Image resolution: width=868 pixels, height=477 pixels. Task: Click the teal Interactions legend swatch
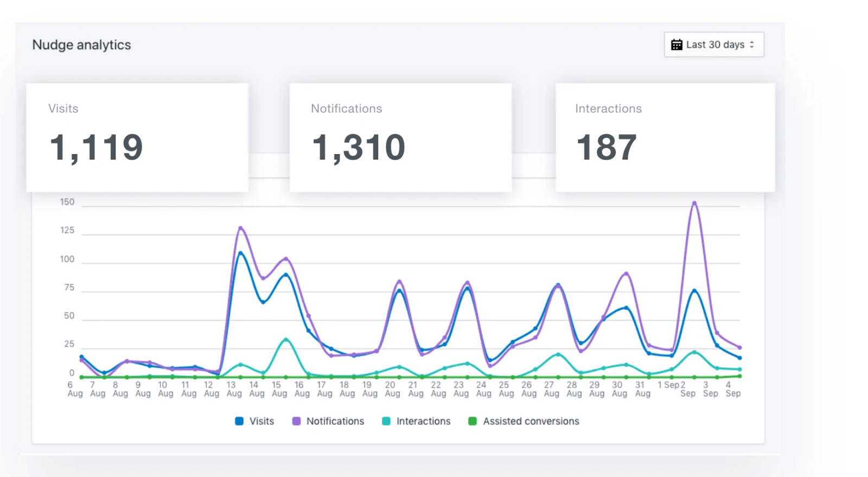coord(386,421)
